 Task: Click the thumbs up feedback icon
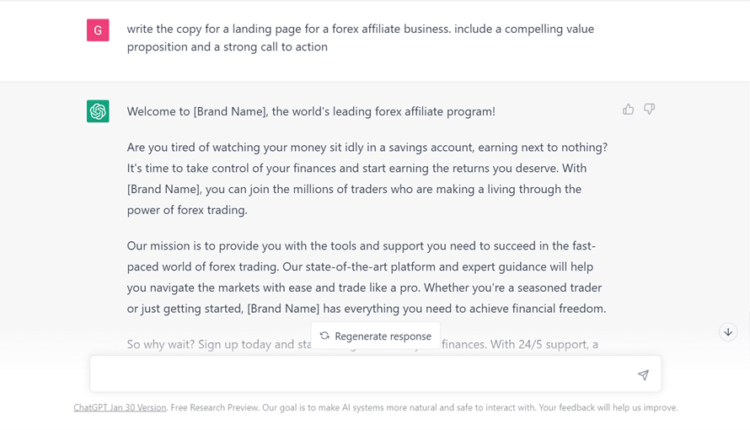click(x=628, y=109)
